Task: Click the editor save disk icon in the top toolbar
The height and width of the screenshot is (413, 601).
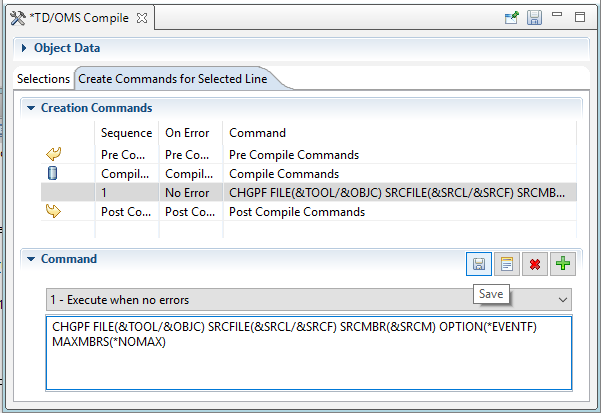Action: click(534, 17)
